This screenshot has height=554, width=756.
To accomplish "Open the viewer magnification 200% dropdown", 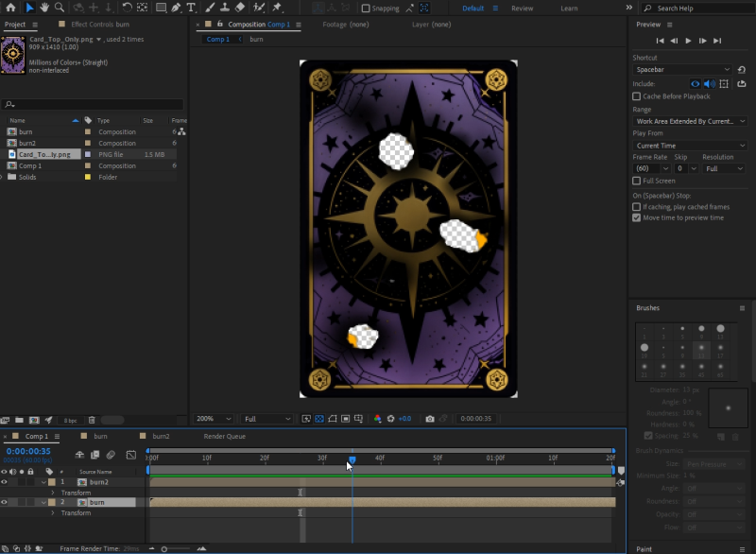I will tap(214, 419).
